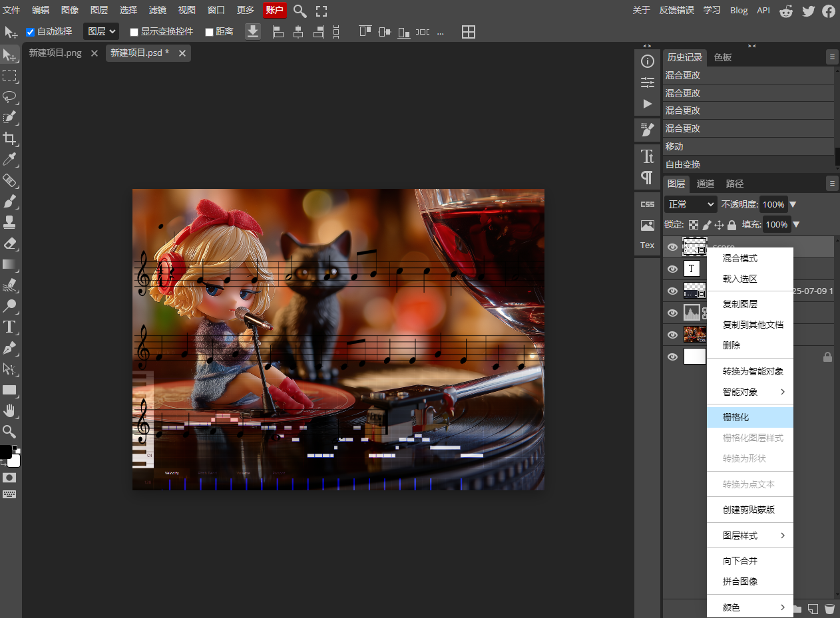Select the Zoom tool in left toolbar
The image size is (840, 618).
click(x=10, y=431)
